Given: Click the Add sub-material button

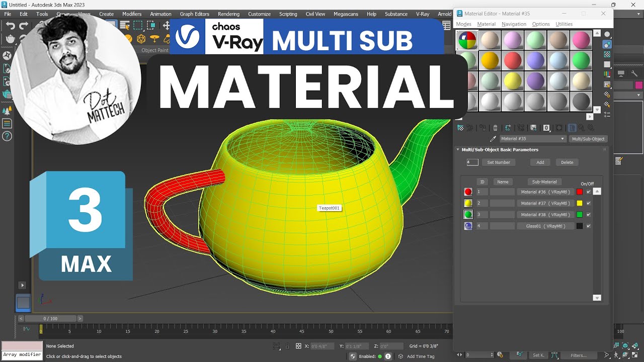Looking at the screenshot, I should 540,162.
